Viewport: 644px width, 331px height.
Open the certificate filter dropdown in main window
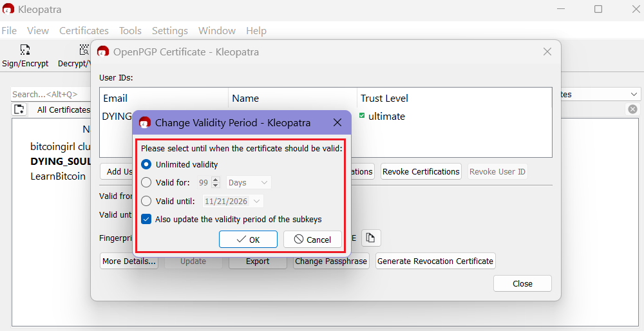point(600,94)
